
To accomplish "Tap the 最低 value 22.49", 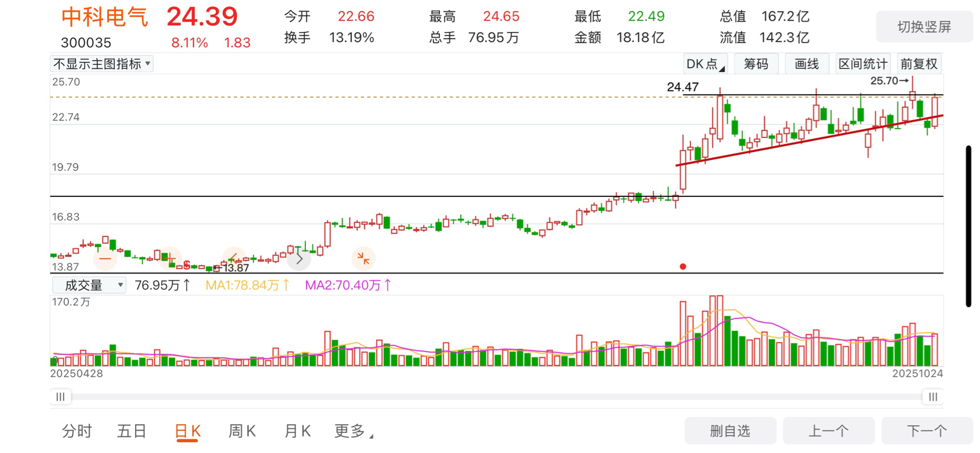I will [646, 17].
